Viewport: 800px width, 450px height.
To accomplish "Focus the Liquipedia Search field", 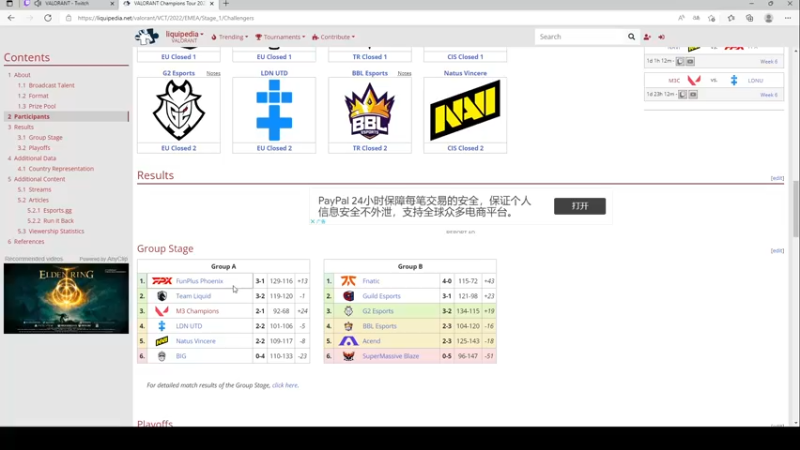I will tap(581, 37).
